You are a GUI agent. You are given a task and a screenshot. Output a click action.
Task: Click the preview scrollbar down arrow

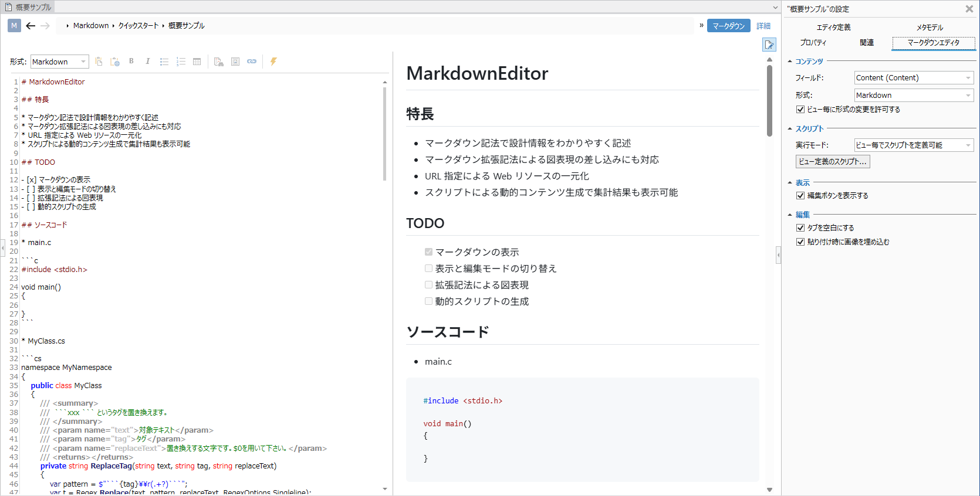769,490
